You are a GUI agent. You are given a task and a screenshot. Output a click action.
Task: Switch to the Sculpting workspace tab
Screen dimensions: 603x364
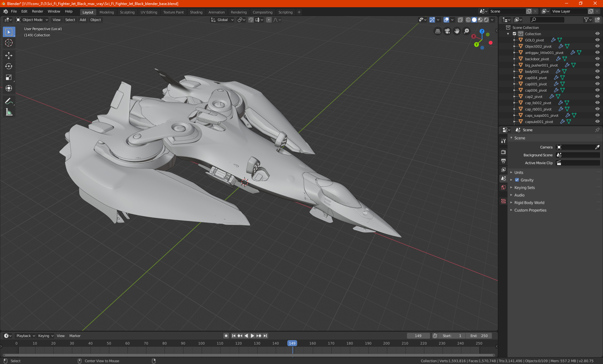click(127, 12)
